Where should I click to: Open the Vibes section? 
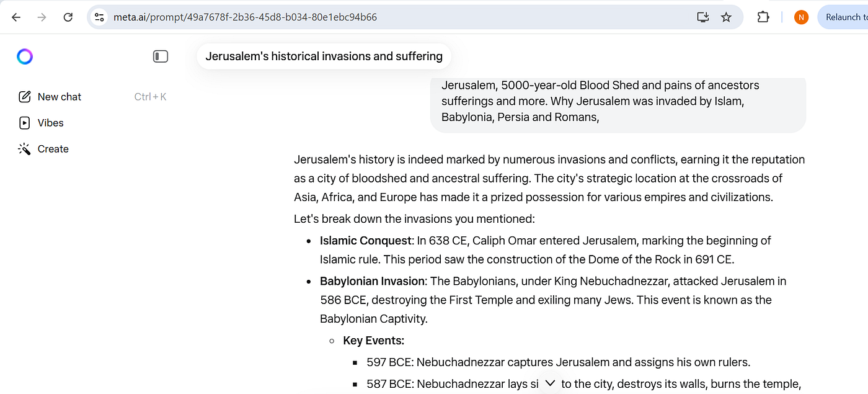(50, 123)
